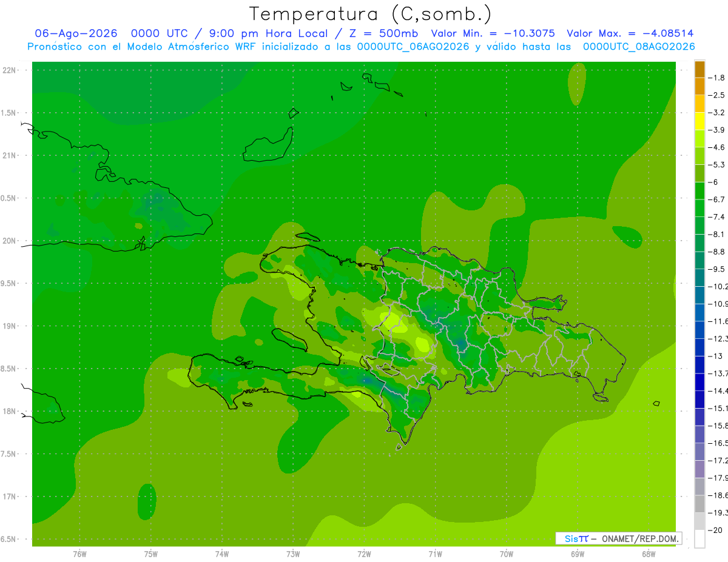Click the 18N latitude axis label
This screenshot has height=562, width=728.
(x=9, y=411)
